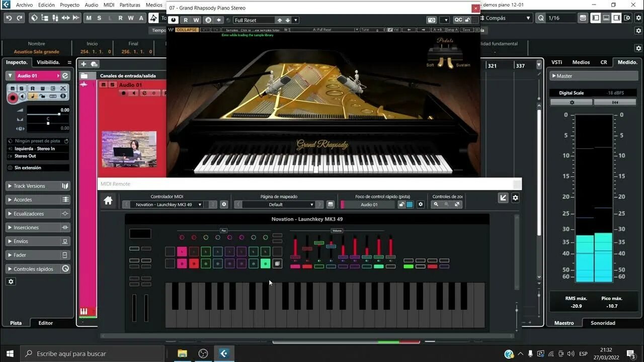Image resolution: width=644 pixels, height=362 pixels.
Task: Click the Setup A button in Waves toolbar
Action: (x=451, y=30)
